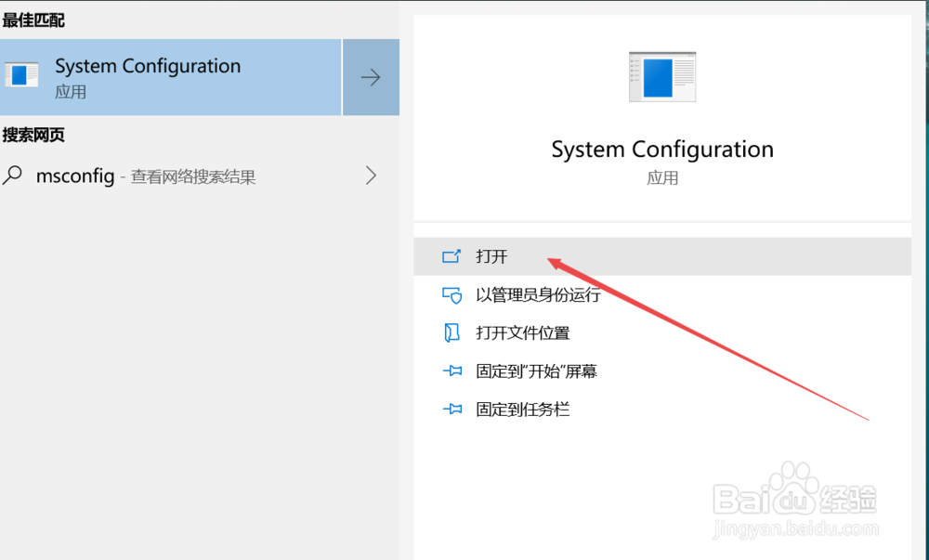Click the pin icon beside 固定到"开始"屏幕
This screenshot has width=929, height=560.
[453, 371]
